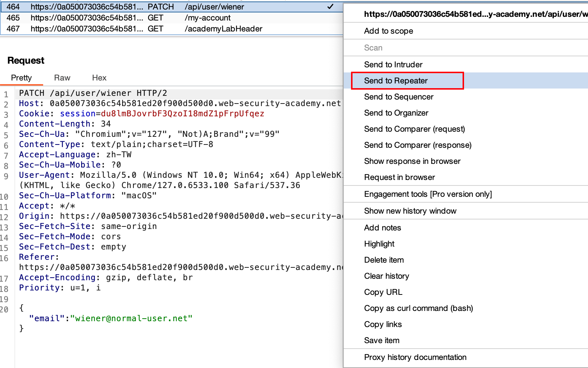Click the session cookie value
Image resolution: width=588 pixels, height=368 pixels.
click(x=182, y=113)
